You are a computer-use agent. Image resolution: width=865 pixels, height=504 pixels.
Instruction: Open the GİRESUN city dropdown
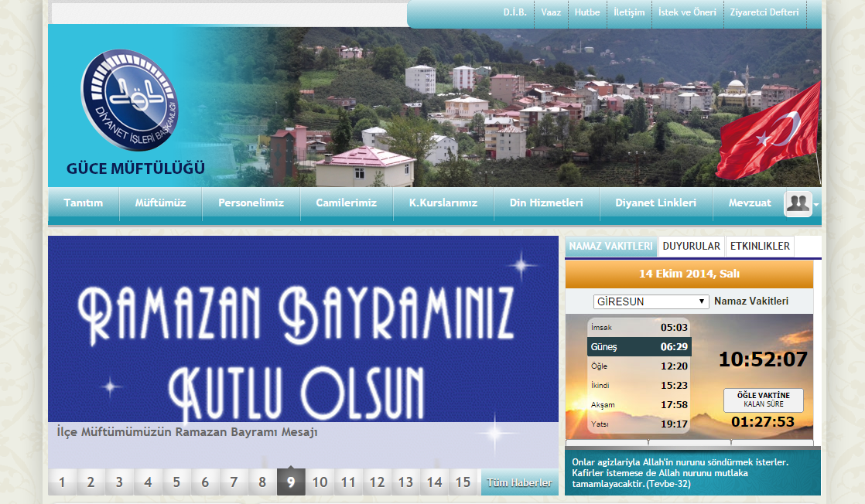tap(651, 301)
